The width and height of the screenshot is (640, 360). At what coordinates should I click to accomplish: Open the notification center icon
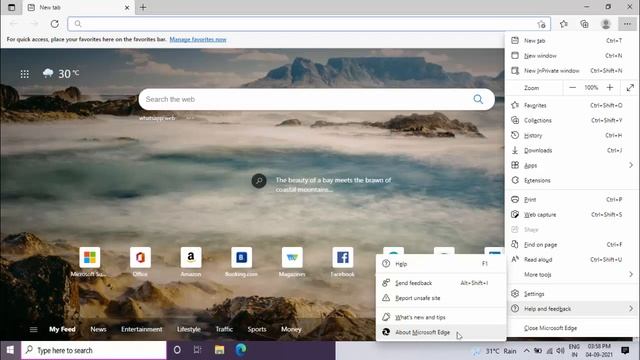click(624, 350)
